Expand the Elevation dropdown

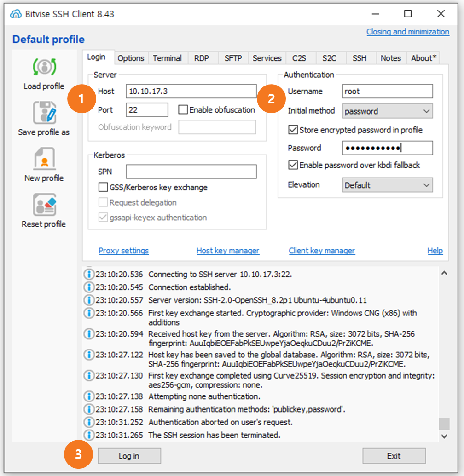pyautogui.click(x=388, y=185)
